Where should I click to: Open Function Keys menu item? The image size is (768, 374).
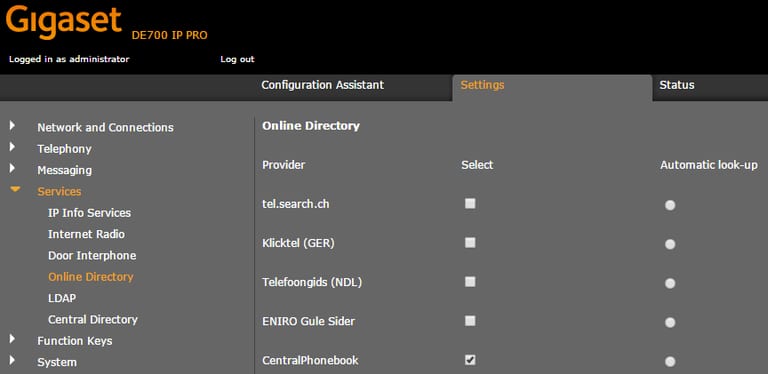point(74,341)
